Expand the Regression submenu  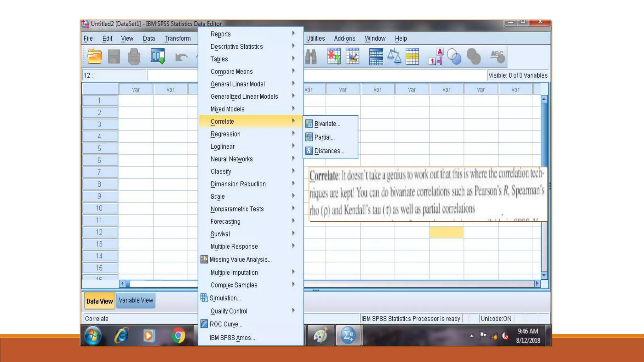(225, 134)
